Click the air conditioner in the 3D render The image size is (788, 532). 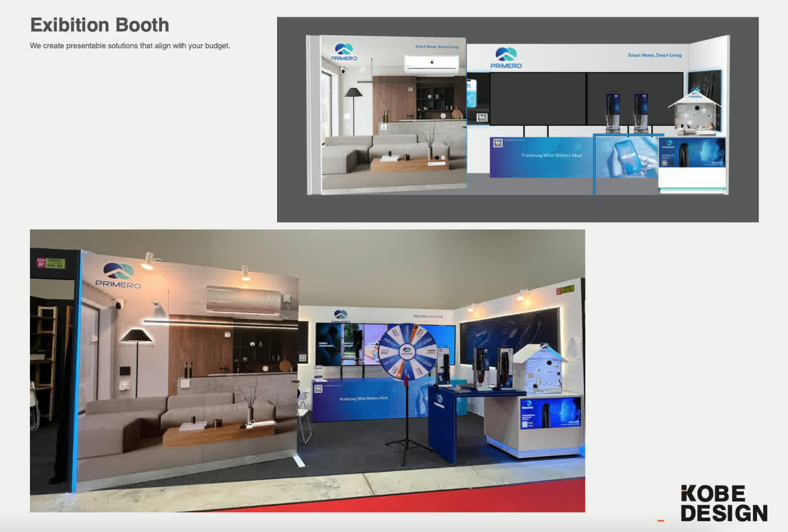[431, 63]
